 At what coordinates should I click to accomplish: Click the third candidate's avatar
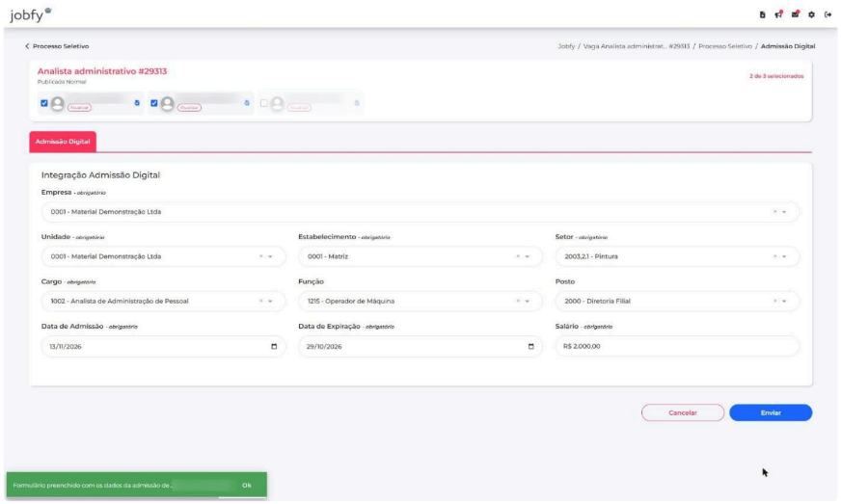(x=277, y=103)
